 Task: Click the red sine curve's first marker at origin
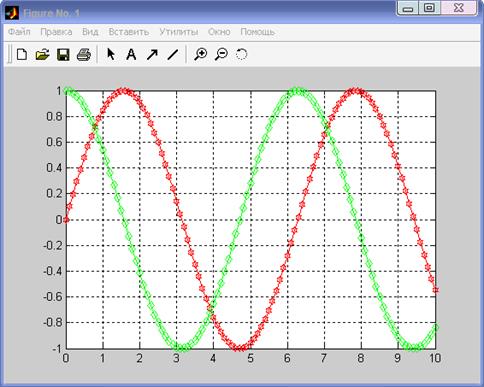[x=66, y=220]
